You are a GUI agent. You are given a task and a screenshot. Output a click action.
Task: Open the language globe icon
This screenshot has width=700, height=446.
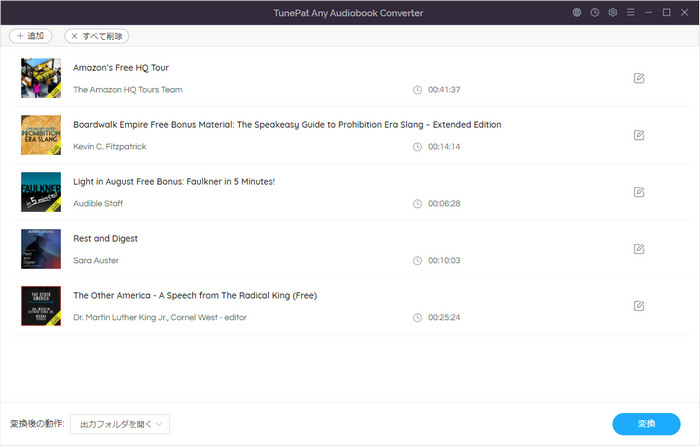[x=577, y=13]
